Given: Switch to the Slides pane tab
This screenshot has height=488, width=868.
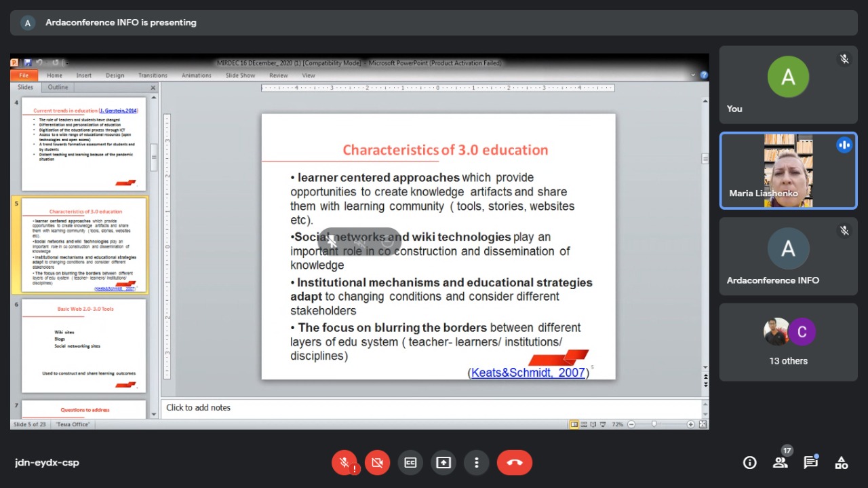Looking at the screenshot, I should (x=26, y=87).
